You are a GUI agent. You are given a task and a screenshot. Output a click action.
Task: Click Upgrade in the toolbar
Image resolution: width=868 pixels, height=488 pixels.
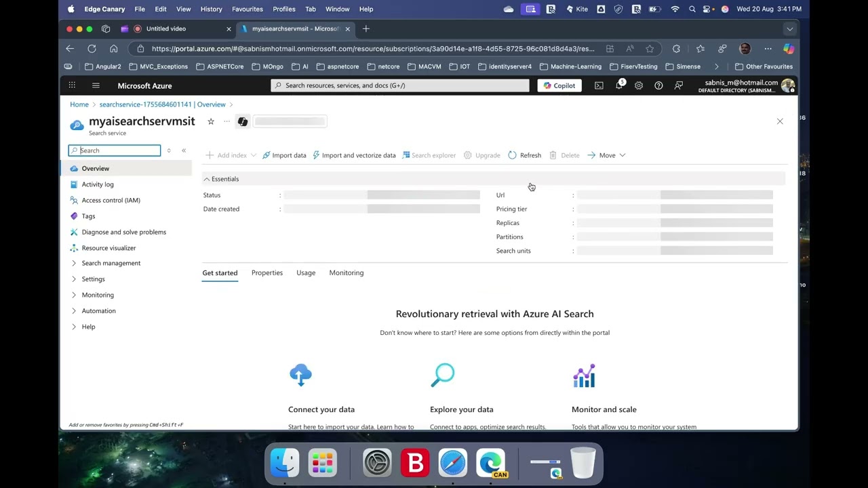click(481, 155)
